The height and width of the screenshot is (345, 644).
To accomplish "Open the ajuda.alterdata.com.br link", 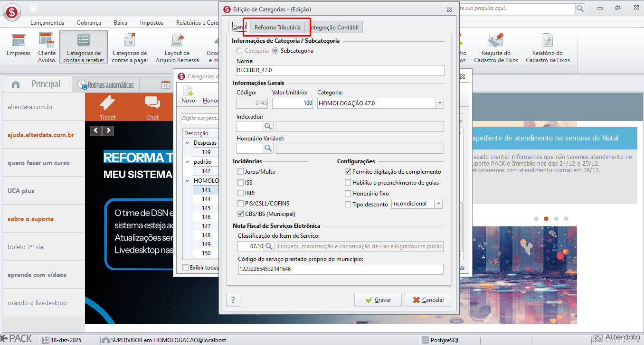I will click(x=41, y=135).
